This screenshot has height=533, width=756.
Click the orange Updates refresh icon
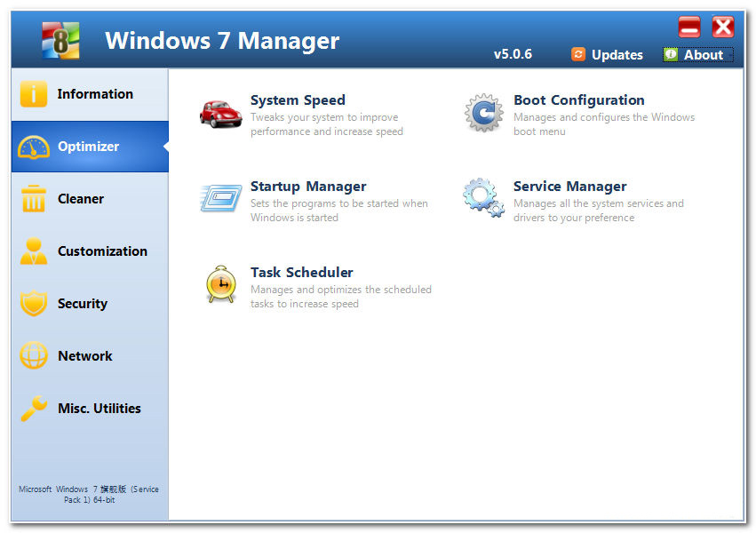pos(578,54)
